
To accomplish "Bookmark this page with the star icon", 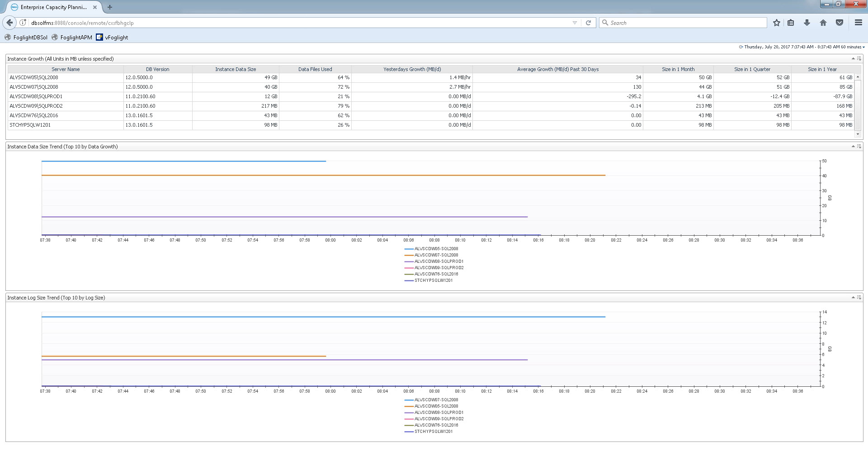I will (776, 23).
